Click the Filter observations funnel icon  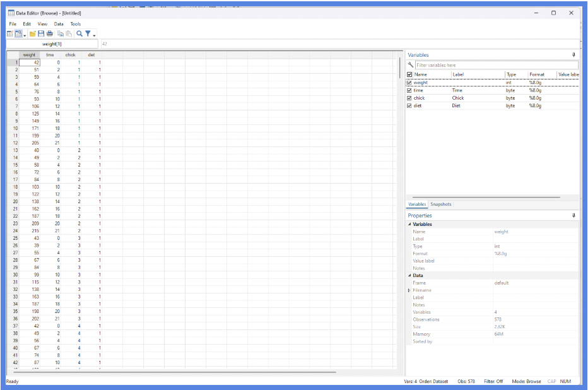click(x=88, y=33)
